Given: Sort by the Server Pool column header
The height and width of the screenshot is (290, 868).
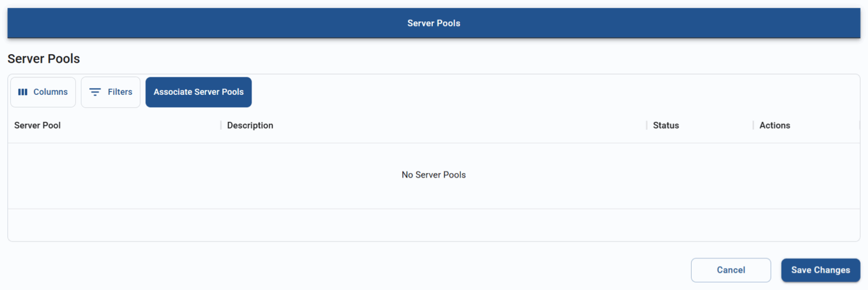Looking at the screenshot, I should [37, 125].
